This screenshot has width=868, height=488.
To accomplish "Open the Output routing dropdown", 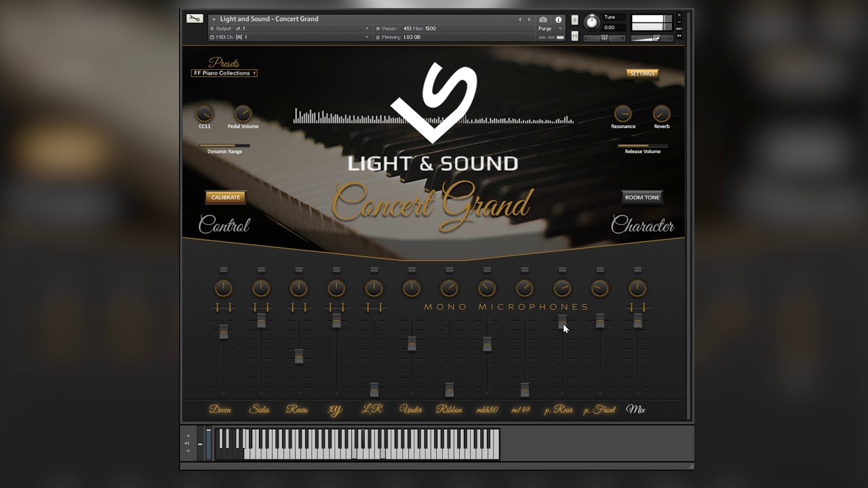I will click(290, 28).
